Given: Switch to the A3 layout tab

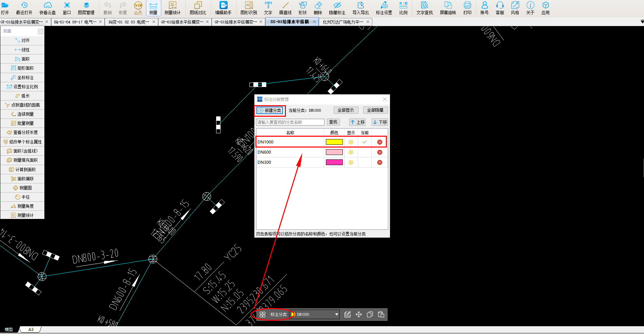Looking at the screenshot, I should click(x=31, y=329).
